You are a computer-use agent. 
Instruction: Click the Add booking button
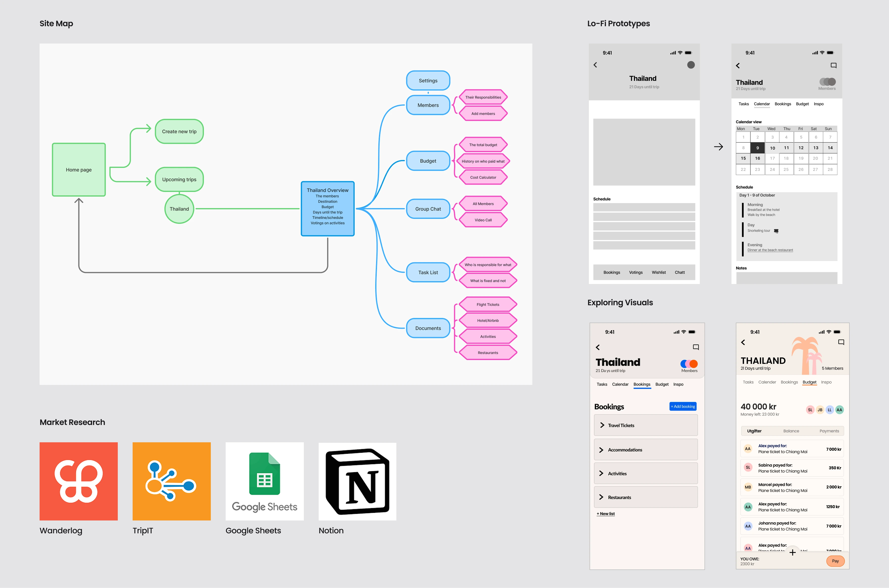click(x=683, y=406)
